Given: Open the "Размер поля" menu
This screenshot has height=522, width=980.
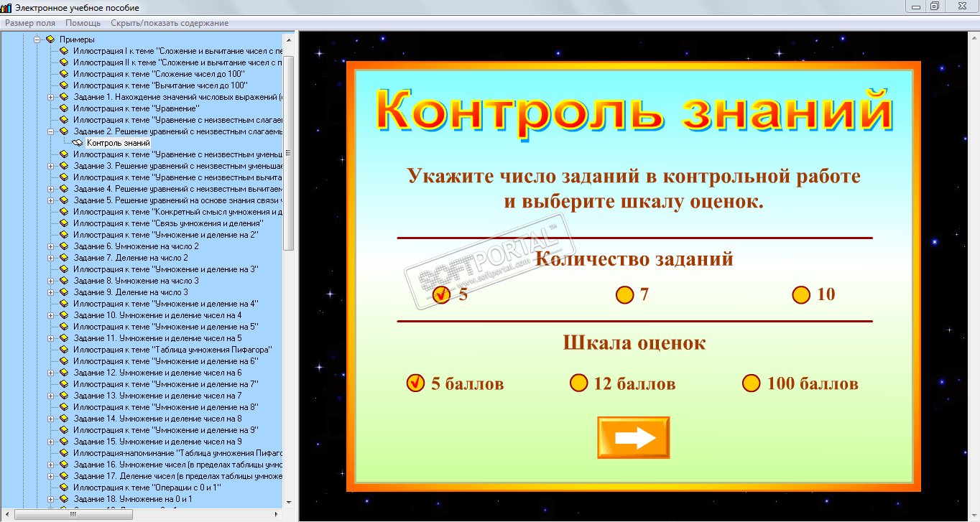Looking at the screenshot, I should pos(30,23).
